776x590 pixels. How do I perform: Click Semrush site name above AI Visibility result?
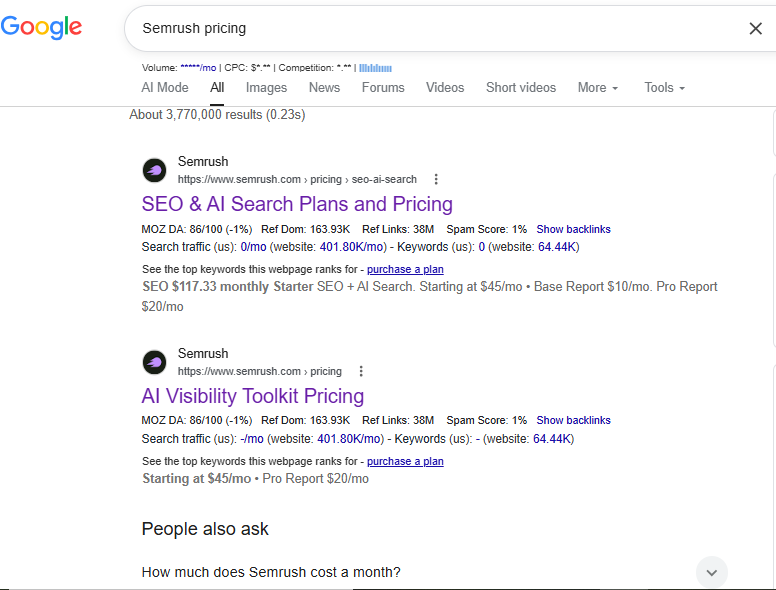[203, 353]
